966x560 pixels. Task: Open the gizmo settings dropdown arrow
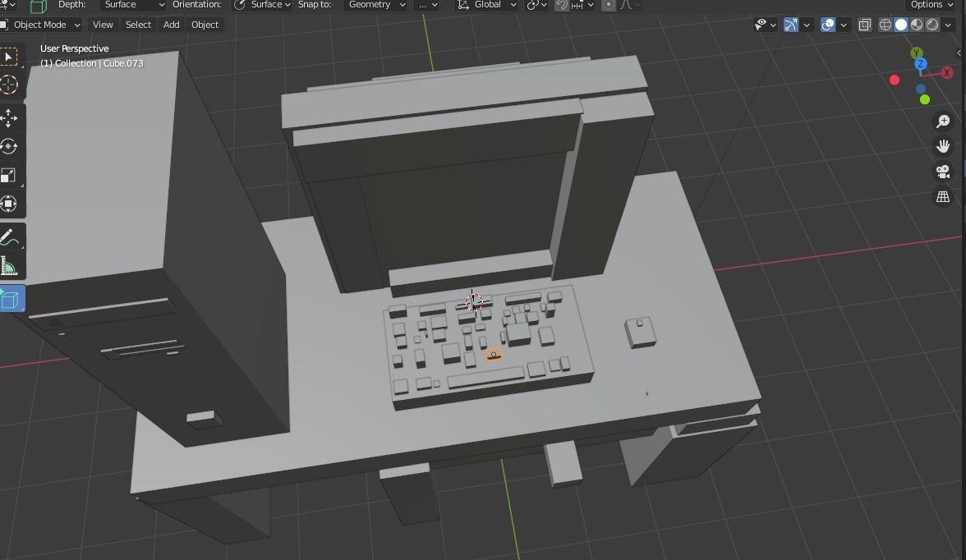point(807,25)
